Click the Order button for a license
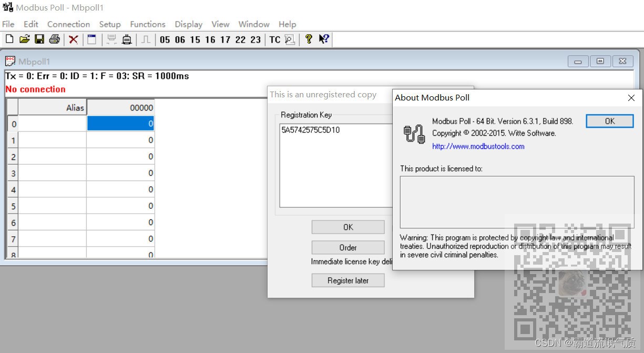644x353 pixels. pos(347,247)
